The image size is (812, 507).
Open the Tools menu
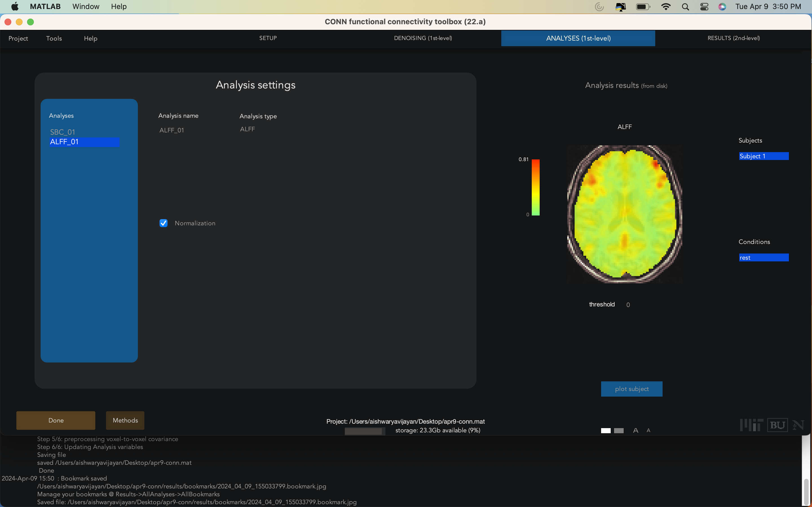coord(54,38)
